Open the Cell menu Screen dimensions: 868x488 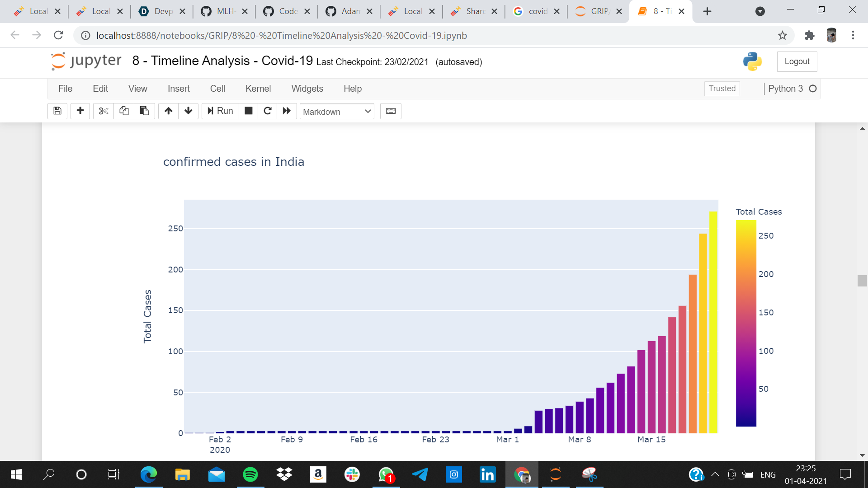point(217,89)
